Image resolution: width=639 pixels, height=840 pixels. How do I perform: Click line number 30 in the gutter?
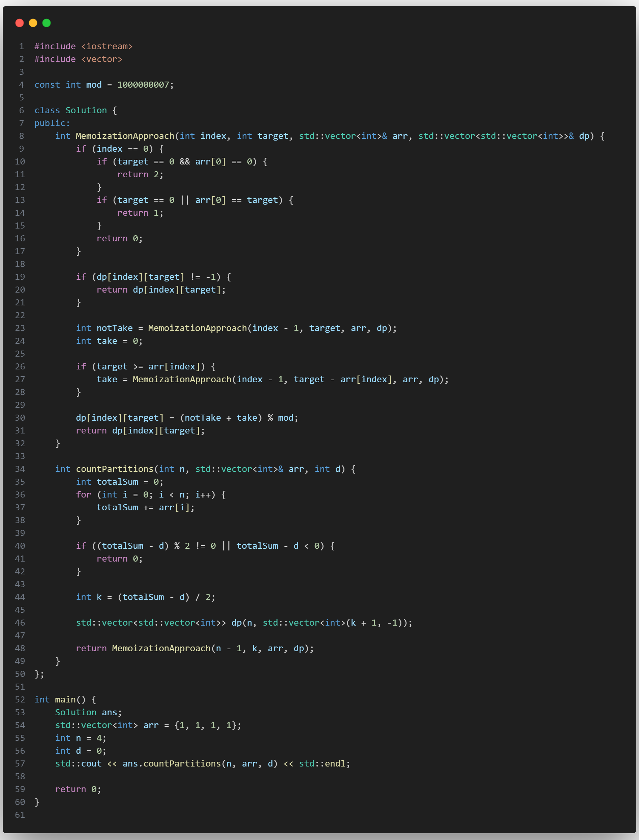click(20, 418)
